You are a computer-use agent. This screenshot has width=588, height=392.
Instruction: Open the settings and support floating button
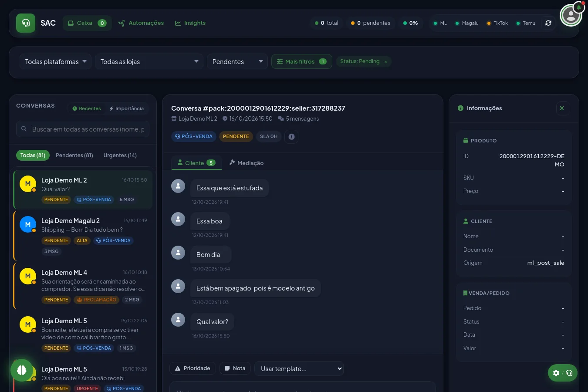click(x=562, y=373)
